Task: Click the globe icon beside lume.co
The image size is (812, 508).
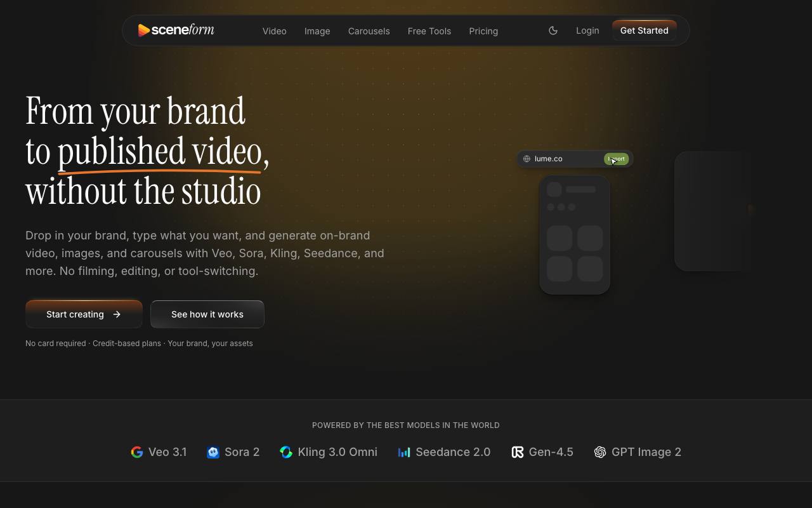Action: (x=527, y=159)
